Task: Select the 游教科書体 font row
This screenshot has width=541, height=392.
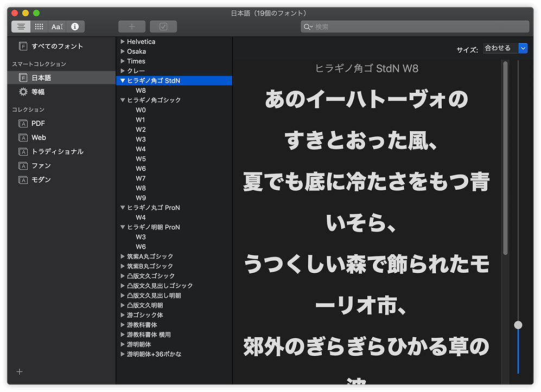Action: coord(174,325)
